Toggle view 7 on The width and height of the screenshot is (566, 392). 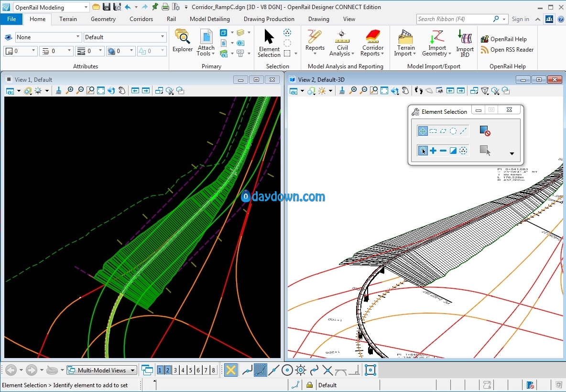tap(206, 370)
